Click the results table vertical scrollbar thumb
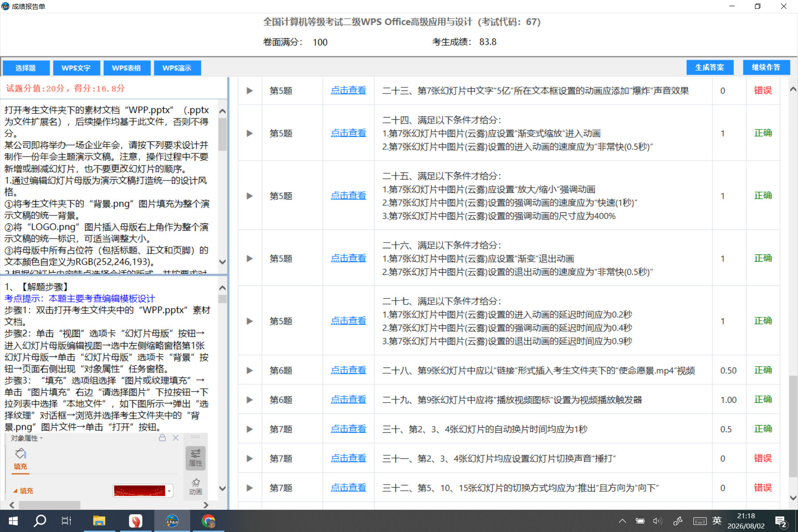 (793, 426)
